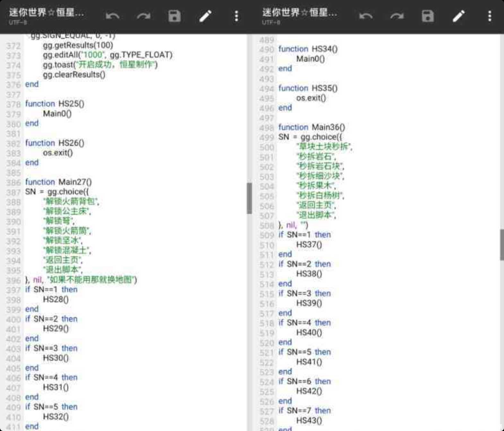Click '解锁火箭背包' string on line 388
The width and height of the screenshot is (504, 431).
click(x=71, y=202)
